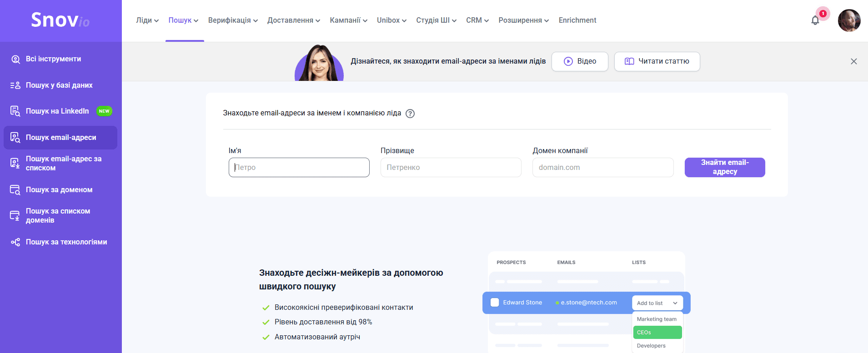Viewport: 868px width, 353px height.
Task: Expand the Add to list dropdown
Action: [657, 303]
